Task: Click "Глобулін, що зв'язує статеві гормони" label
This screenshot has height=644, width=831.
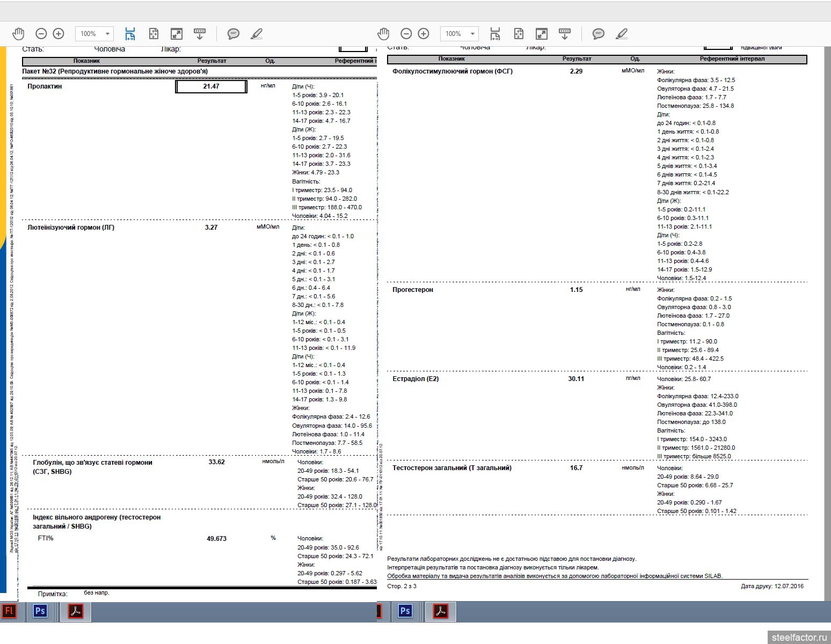Action: tap(92, 462)
